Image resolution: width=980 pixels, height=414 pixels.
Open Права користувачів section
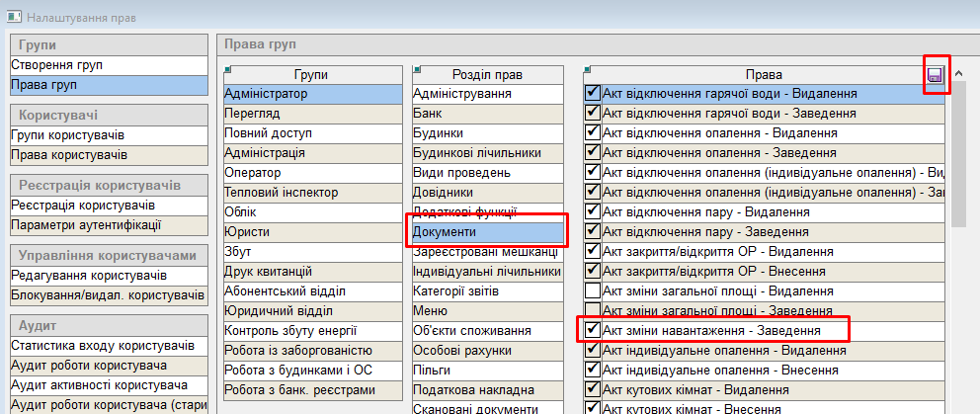click(69, 155)
